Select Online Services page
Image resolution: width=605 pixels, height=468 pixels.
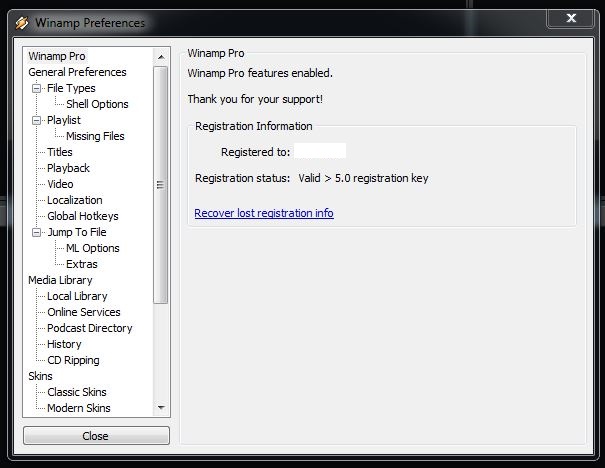pos(84,312)
